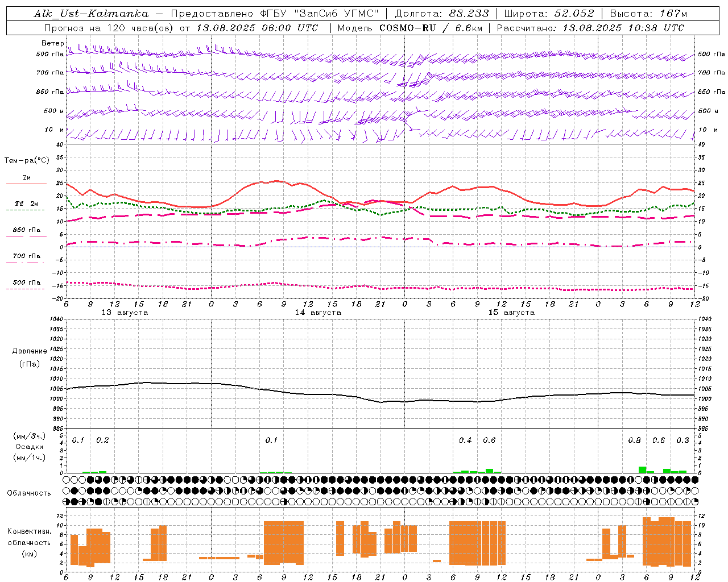Click the 0.3 three-hour precipitation value

pos(682,440)
